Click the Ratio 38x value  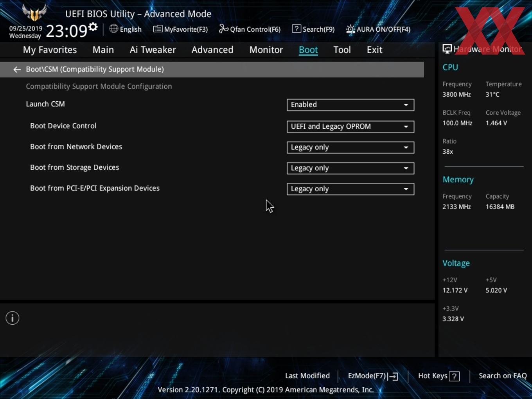(x=448, y=152)
